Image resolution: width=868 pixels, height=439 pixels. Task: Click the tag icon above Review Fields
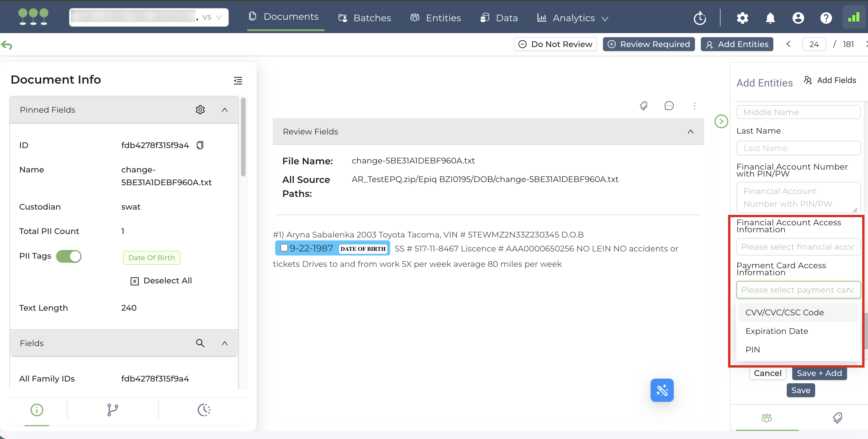[x=643, y=106]
